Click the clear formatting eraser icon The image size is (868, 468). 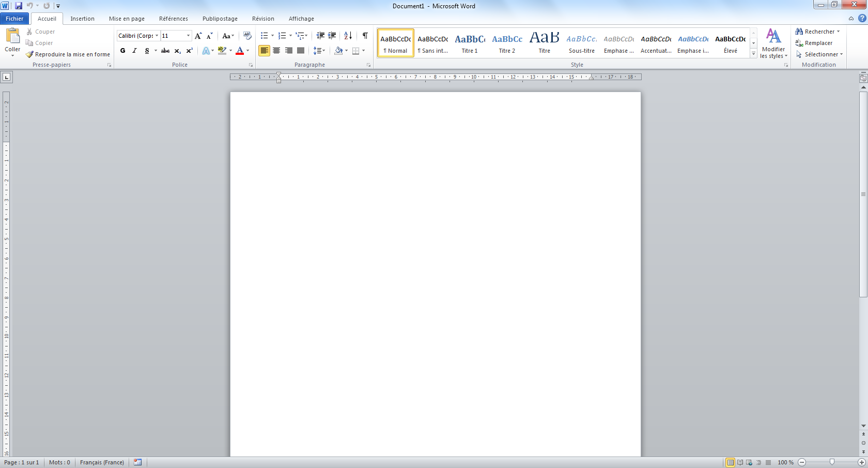pyautogui.click(x=247, y=36)
